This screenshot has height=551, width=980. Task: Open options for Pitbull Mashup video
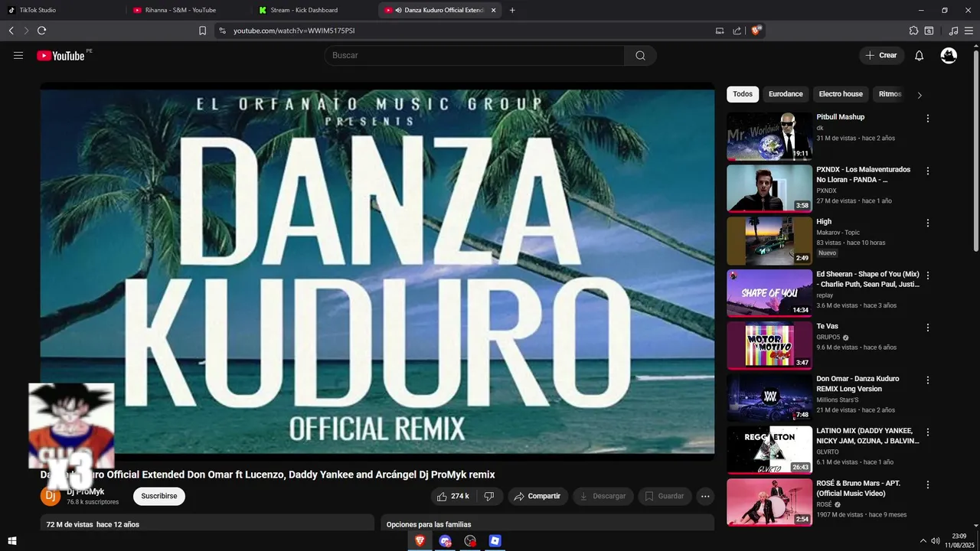[928, 119]
